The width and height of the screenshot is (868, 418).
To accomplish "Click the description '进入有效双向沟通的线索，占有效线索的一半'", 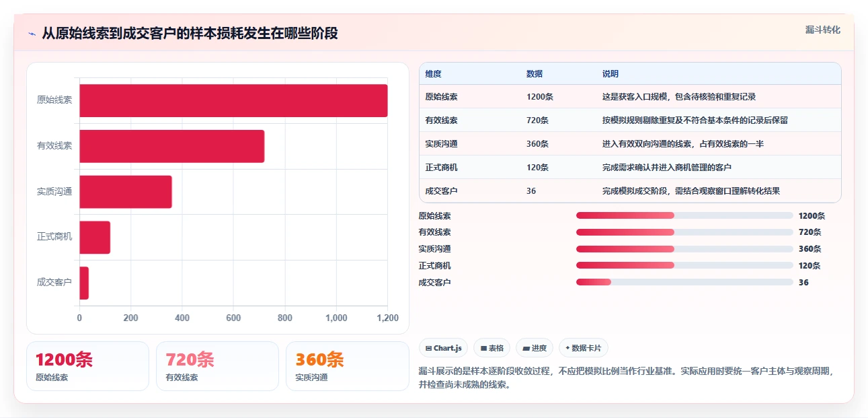I will point(683,144).
